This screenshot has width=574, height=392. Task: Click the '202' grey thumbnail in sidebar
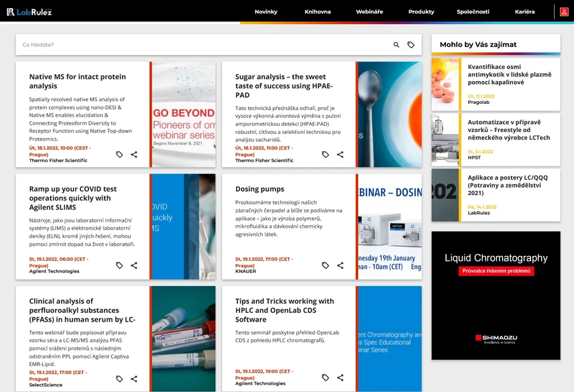click(445, 195)
